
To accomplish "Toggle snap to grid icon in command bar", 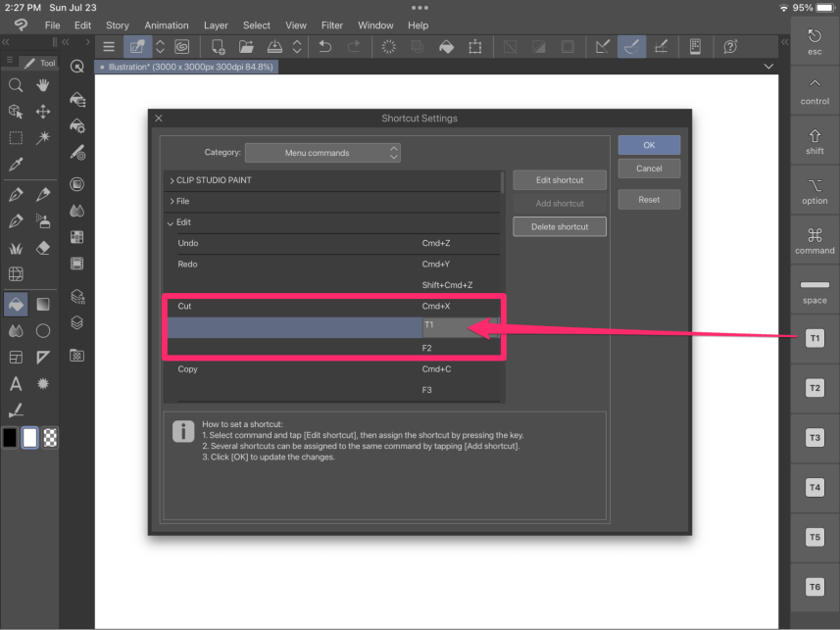I will [661, 47].
